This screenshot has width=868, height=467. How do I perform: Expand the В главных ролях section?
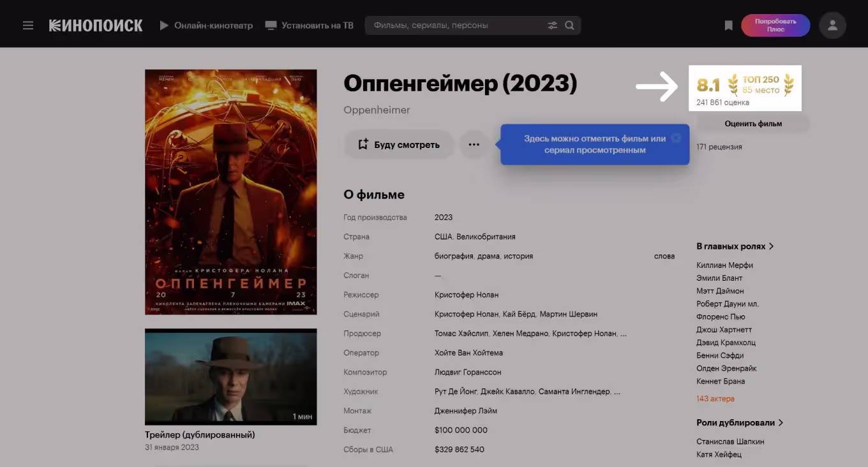(x=735, y=246)
